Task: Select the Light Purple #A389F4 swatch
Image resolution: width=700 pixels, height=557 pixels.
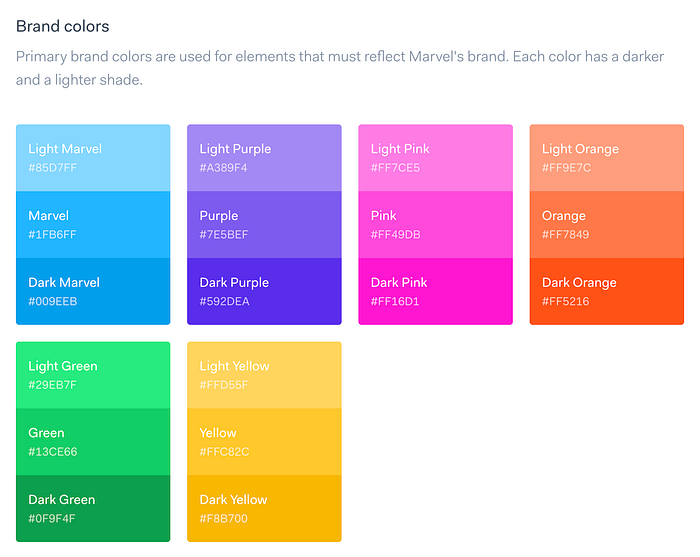Action: 264,158
